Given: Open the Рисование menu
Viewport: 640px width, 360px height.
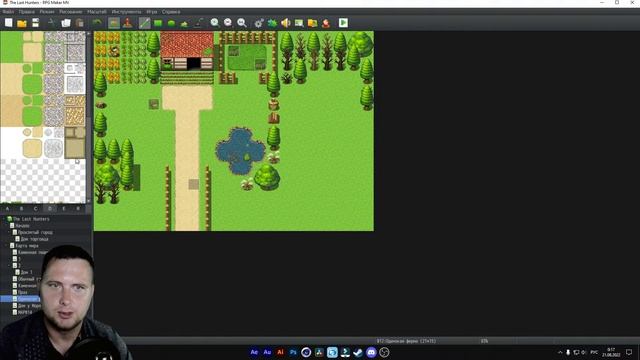Looking at the screenshot, I should tap(71, 12).
